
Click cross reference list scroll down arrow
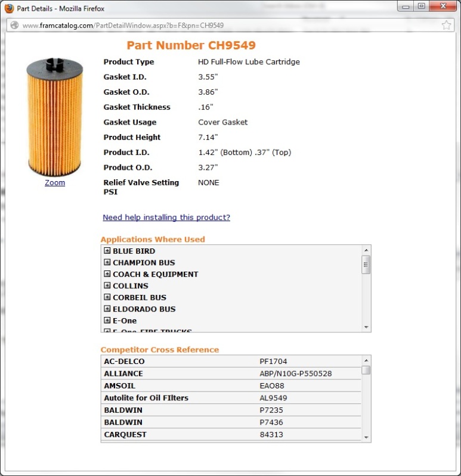(366, 437)
